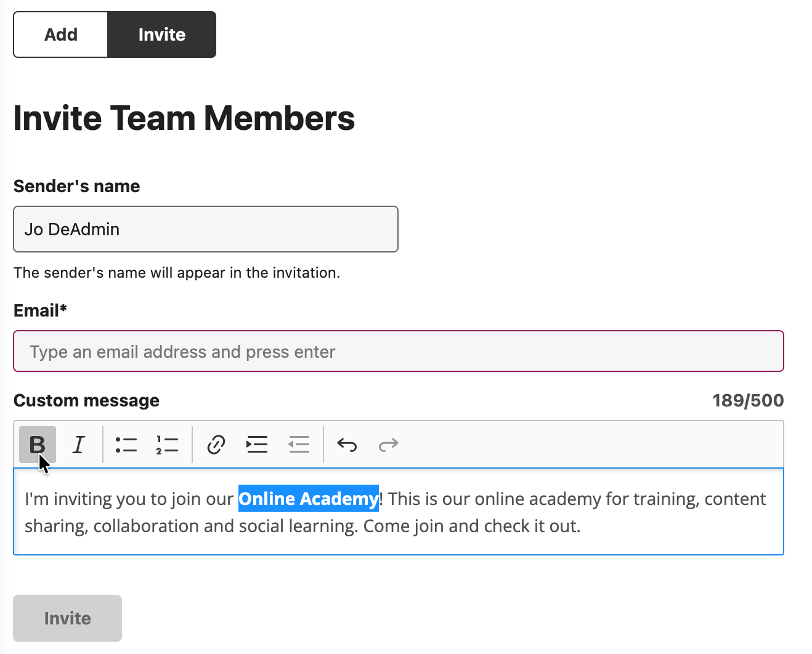Click the 189/500 character counter
The width and height of the screenshot is (812, 654).
pos(747,401)
